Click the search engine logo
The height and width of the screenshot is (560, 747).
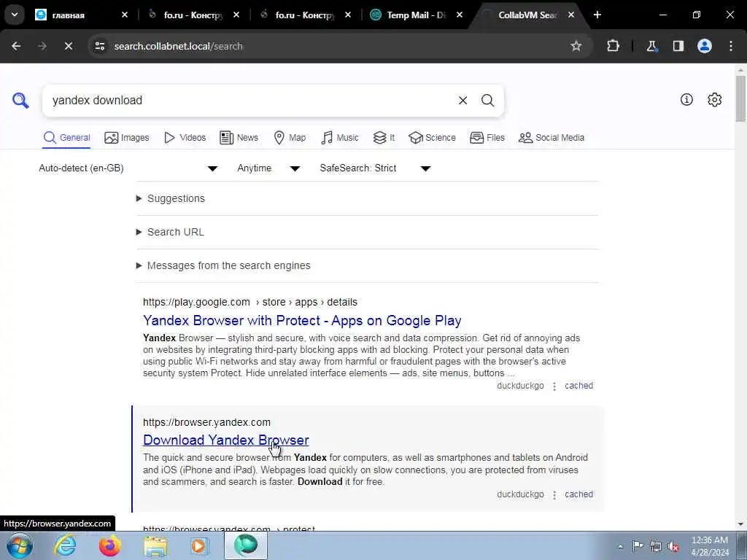[20, 101]
